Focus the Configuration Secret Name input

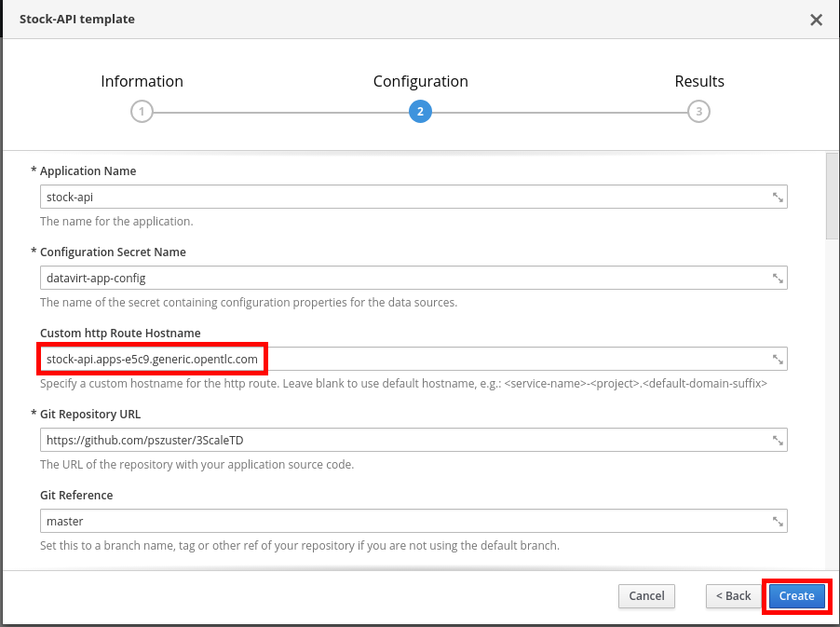400,279
